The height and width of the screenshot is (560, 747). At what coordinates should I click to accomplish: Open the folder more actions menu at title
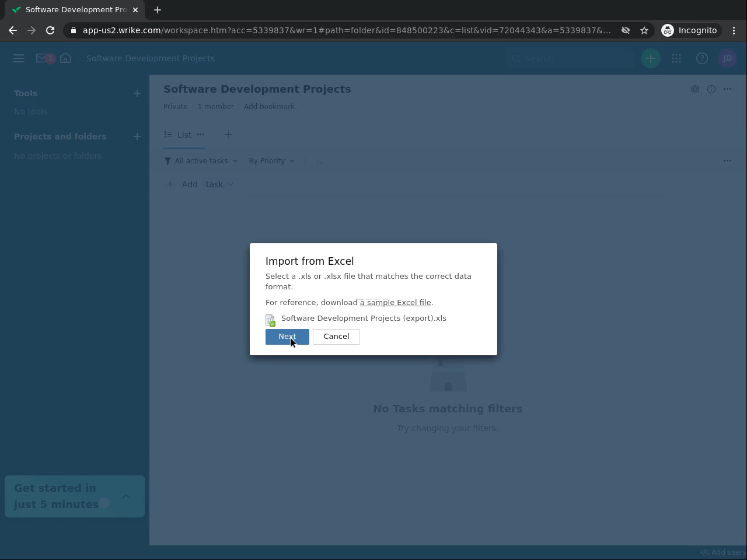tap(727, 89)
